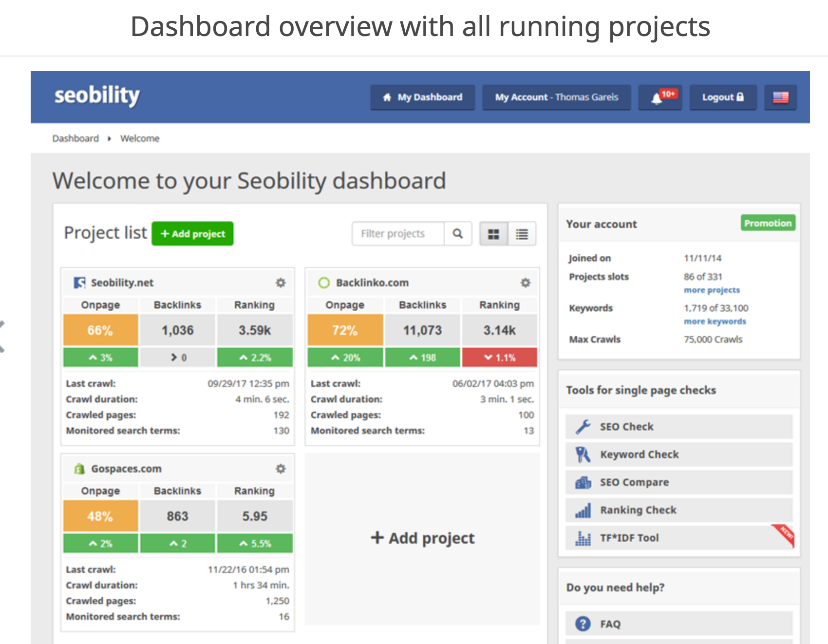Click Backlinko.com green 198 backlinks change

[422, 358]
